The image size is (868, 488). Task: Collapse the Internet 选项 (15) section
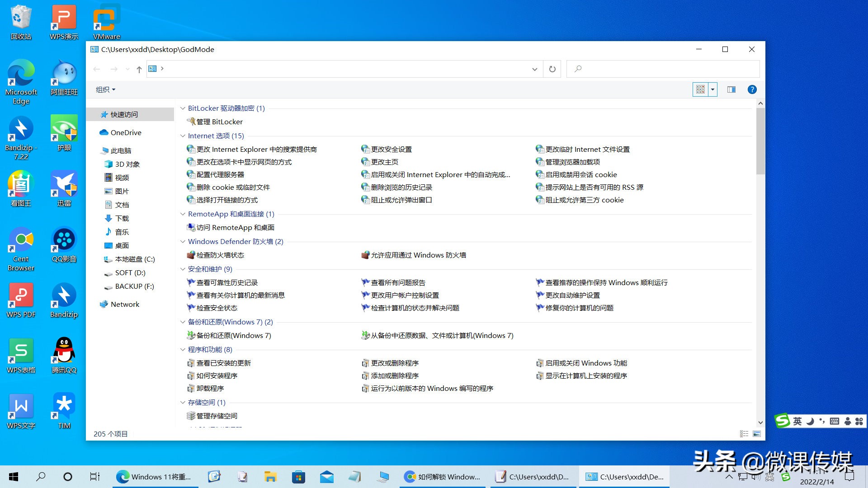183,136
